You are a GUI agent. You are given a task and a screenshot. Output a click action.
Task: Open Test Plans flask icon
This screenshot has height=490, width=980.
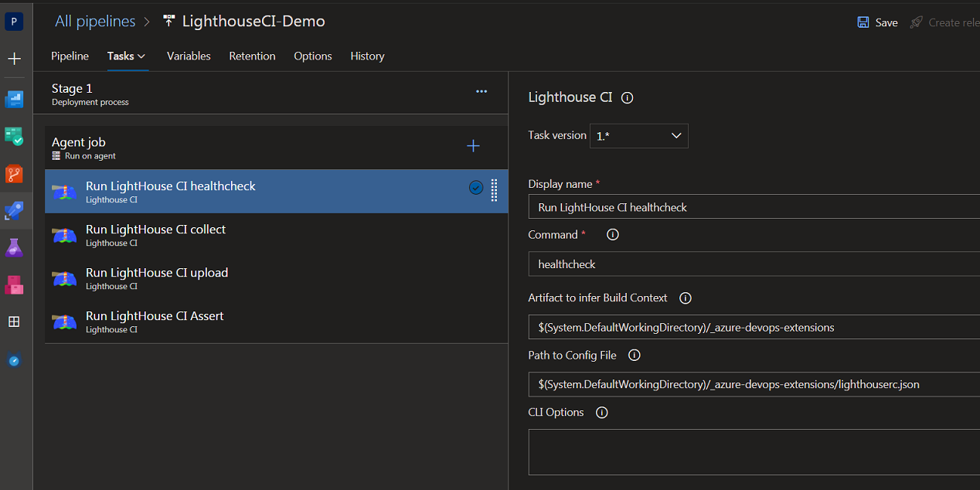tap(14, 248)
